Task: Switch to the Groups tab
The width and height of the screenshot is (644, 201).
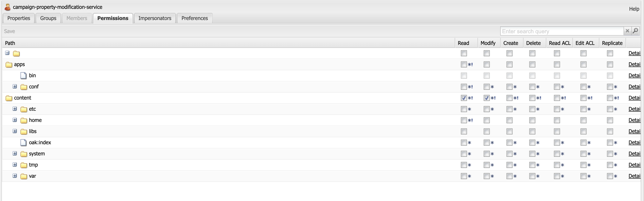Action: [48, 18]
